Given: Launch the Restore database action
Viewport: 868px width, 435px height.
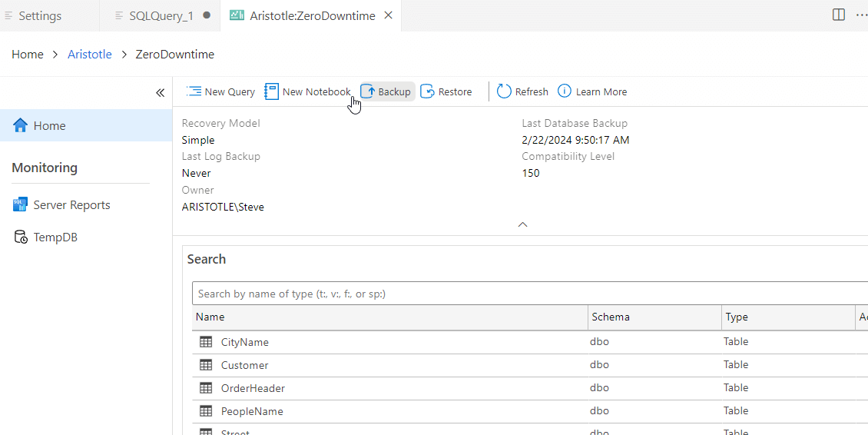Looking at the screenshot, I should 446,91.
